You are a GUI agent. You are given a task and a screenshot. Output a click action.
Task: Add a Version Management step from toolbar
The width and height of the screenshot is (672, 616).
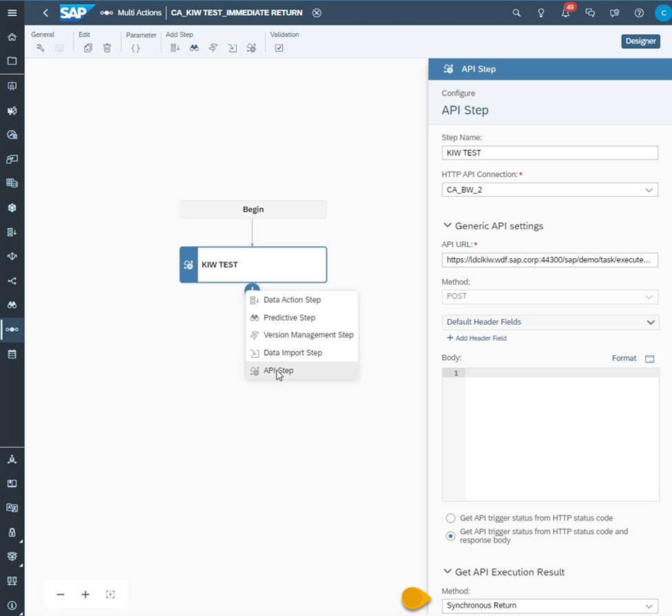pyautogui.click(x=213, y=48)
